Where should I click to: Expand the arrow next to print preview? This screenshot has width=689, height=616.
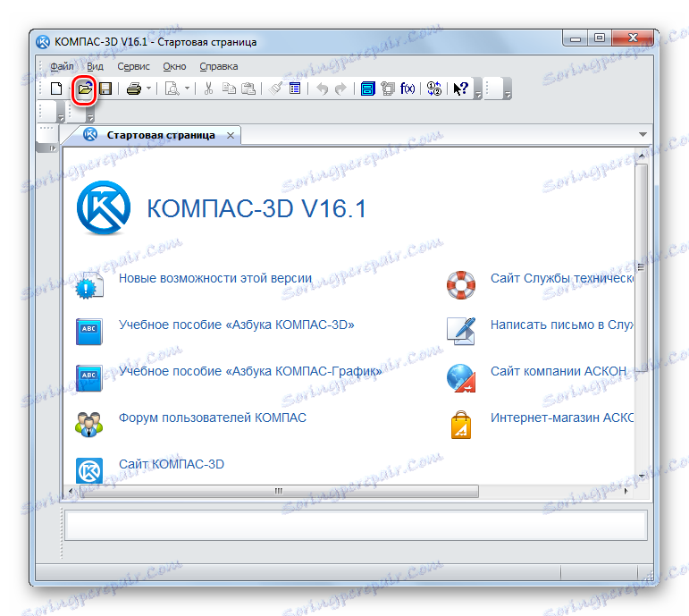pyautogui.click(x=187, y=89)
